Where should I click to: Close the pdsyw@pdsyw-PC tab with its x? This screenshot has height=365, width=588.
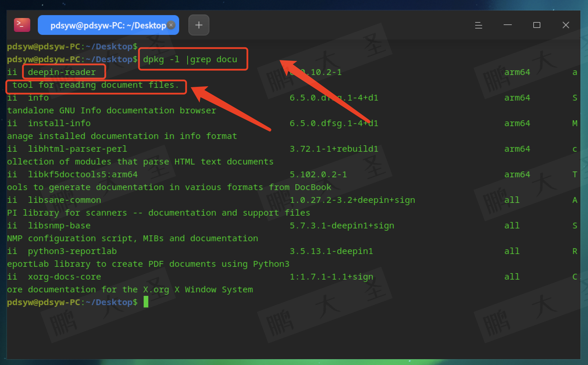click(x=171, y=25)
